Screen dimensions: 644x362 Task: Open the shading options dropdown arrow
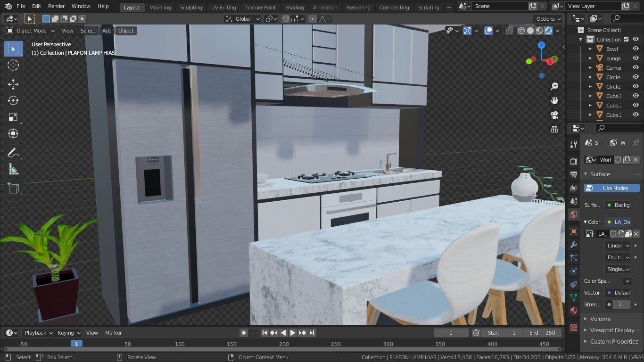pos(558,31)
